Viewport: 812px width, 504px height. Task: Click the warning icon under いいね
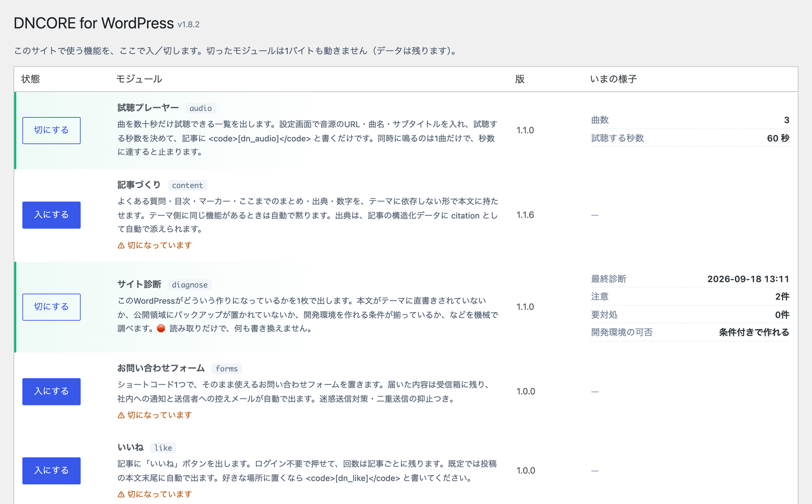click(121, 494)
